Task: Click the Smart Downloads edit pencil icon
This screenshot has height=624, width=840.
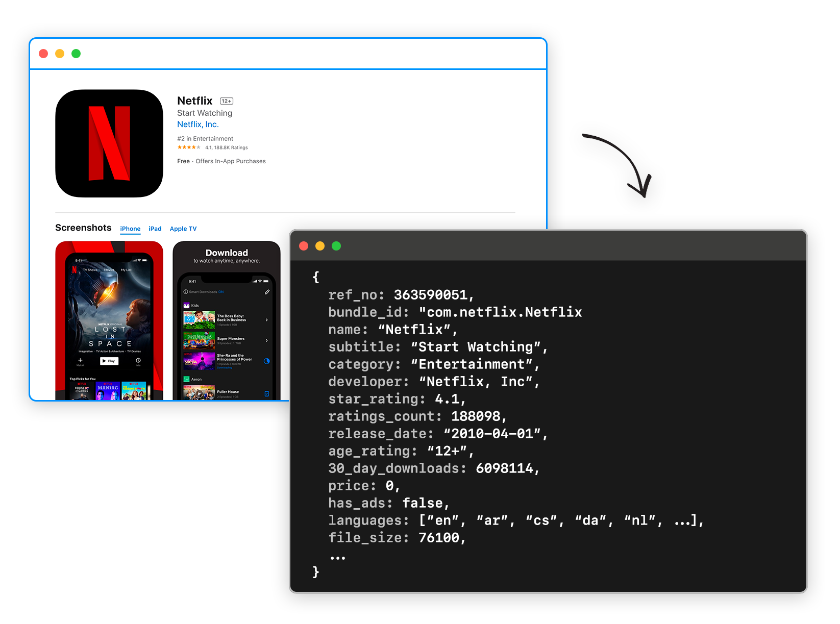Action: point(267,292)
